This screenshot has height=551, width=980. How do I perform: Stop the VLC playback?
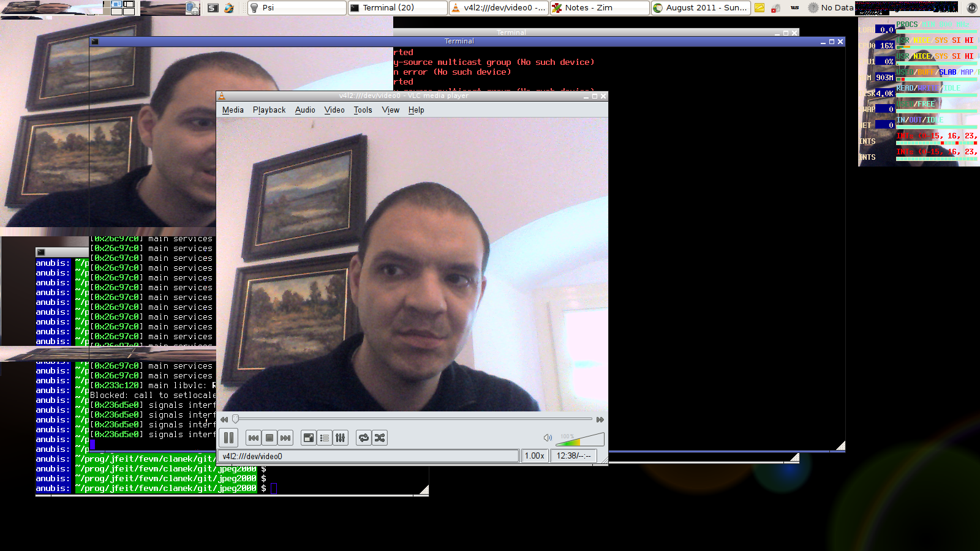[x=269, y=438]
